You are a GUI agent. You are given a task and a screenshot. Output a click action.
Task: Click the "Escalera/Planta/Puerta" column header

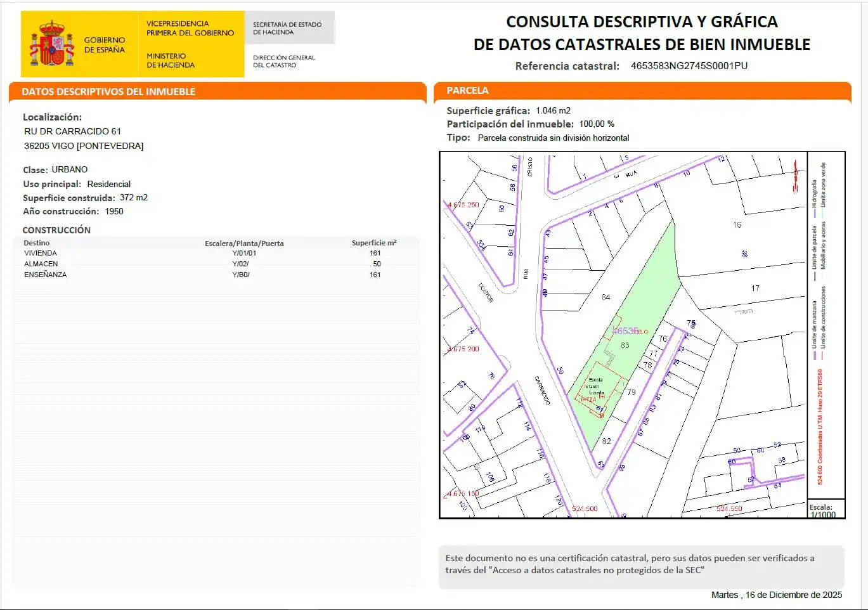pos(244,243)
